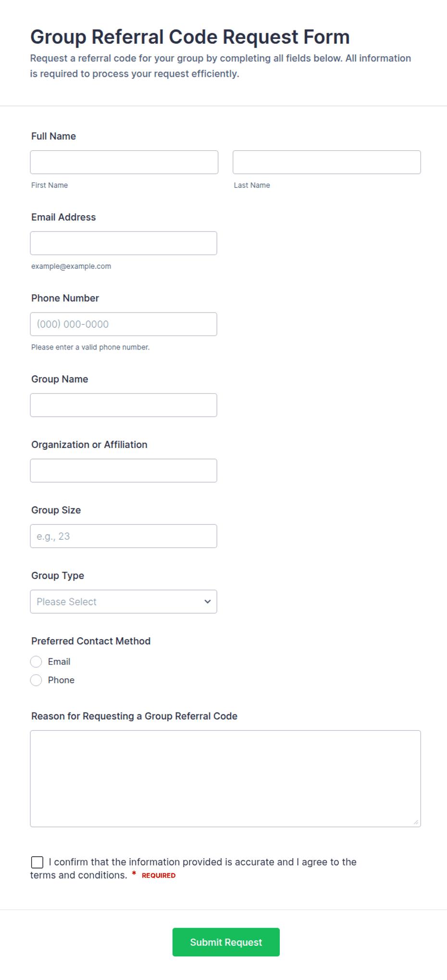Focus the Group Size number field
The width and height of the screenshot is (447, 980).
pyautogui.click(x=124, y=536)
